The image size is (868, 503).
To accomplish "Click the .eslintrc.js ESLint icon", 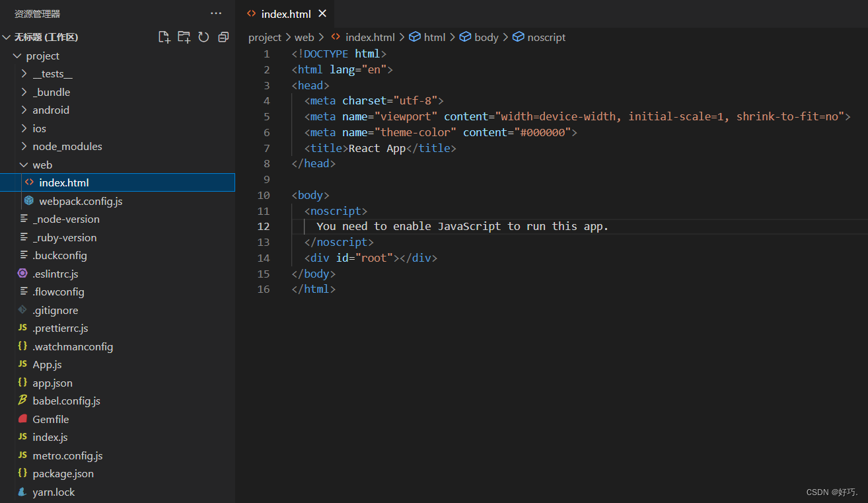I will coord(22,274).
